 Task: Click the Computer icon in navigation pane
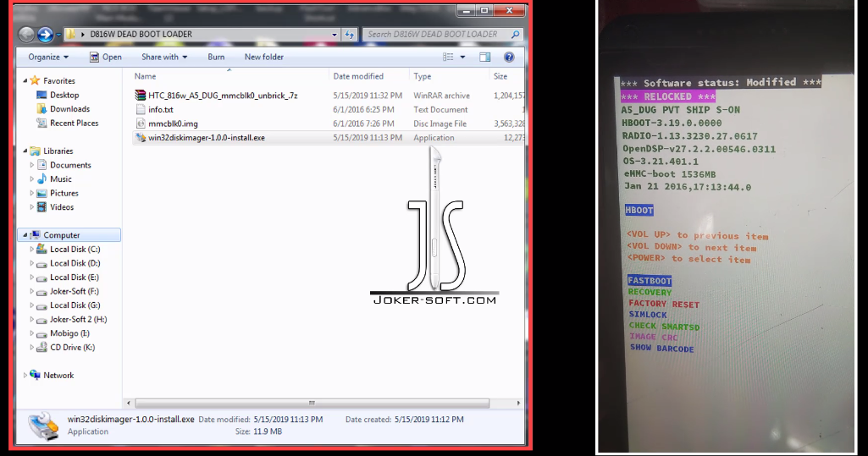tap(35, 235)
